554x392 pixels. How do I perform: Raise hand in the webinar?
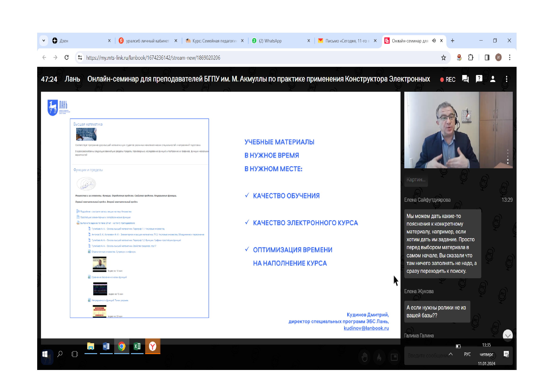[365, 357]
